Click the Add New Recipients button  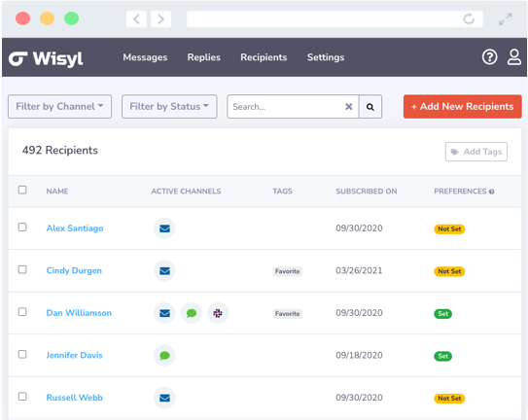coord(462,106)
